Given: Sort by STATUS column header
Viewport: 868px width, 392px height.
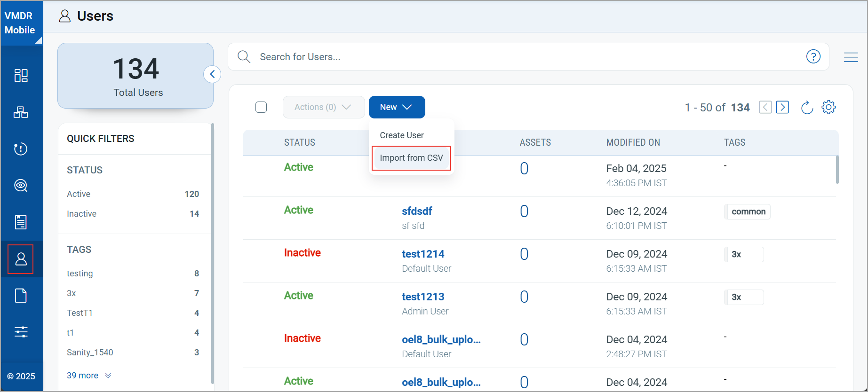Looking at the screenshot, I should [299, 142].
